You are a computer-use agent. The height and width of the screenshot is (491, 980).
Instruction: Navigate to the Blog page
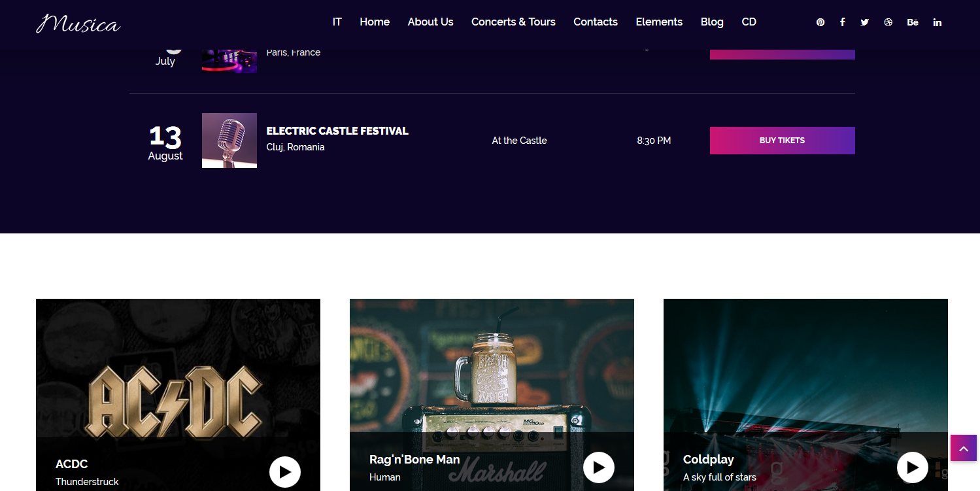click(712, 22)
